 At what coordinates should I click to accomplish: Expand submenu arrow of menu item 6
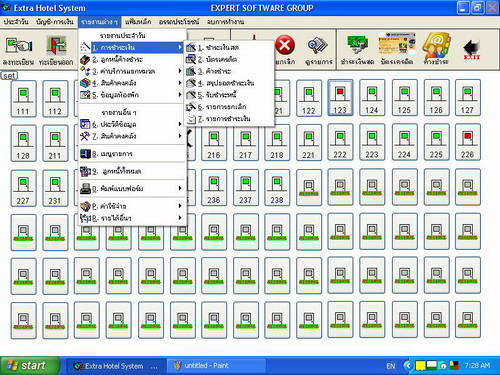180,124
